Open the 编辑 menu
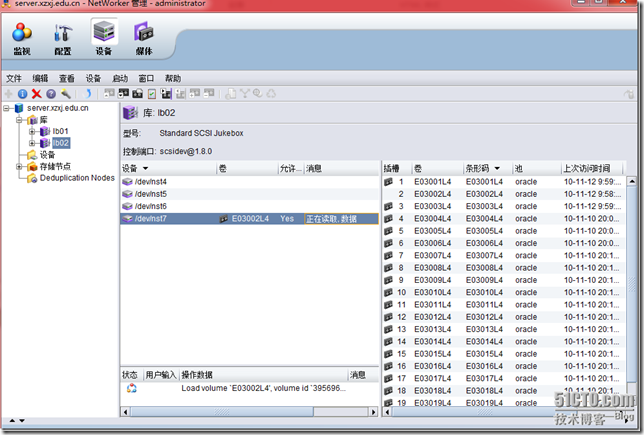 [40, 78]
